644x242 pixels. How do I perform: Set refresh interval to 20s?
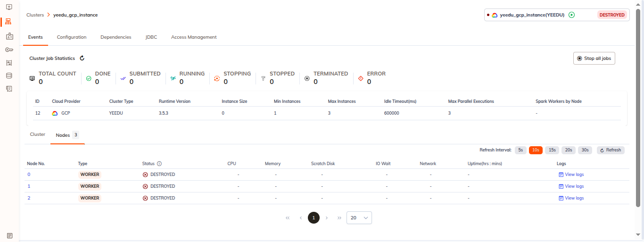(x=569, y=150)
